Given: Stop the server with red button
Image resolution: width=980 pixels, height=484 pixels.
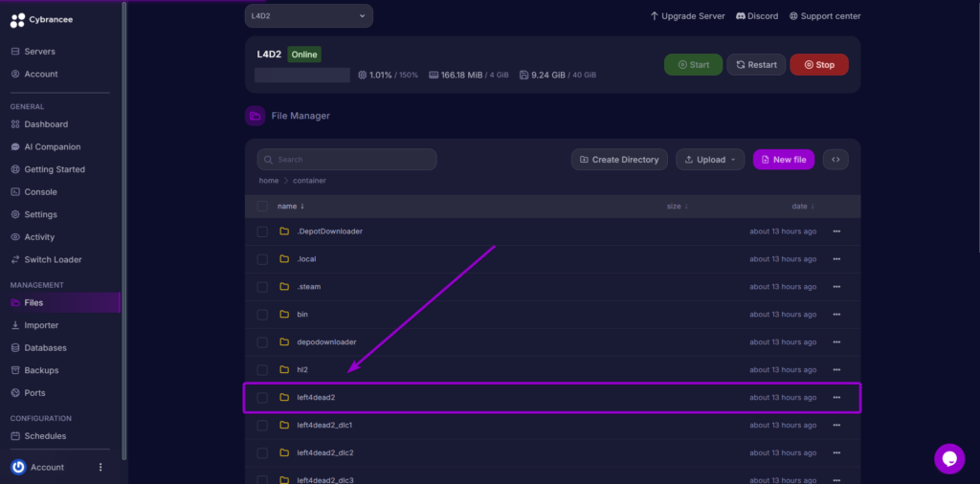Looking at the screenshot, I should click(819, 64).
